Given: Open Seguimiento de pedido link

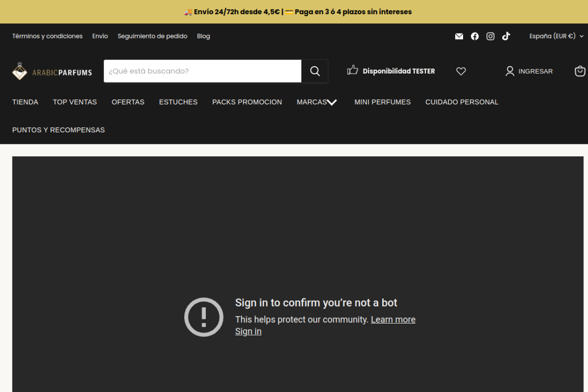Looking at the screenshot, I should click(x=152, y=36).
